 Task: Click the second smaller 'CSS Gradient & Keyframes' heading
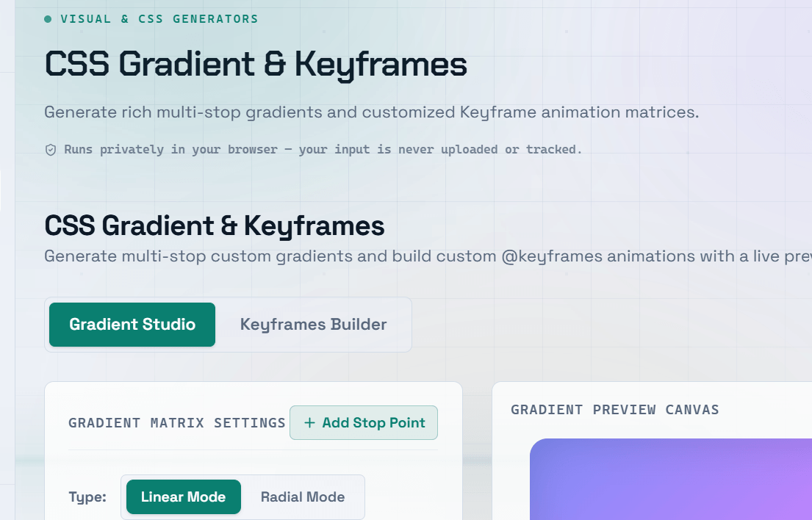tap(215, 226)
